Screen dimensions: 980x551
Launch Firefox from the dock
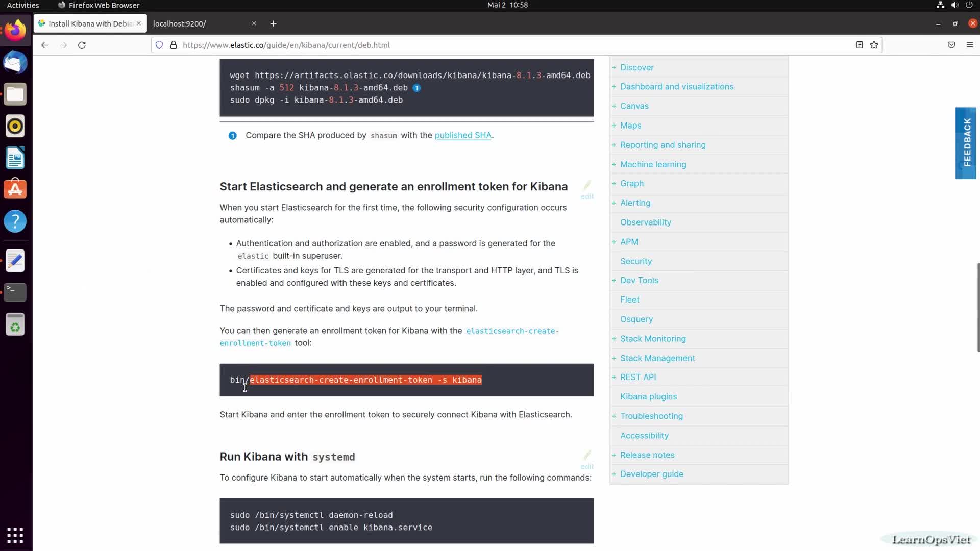tap(15, 31)
